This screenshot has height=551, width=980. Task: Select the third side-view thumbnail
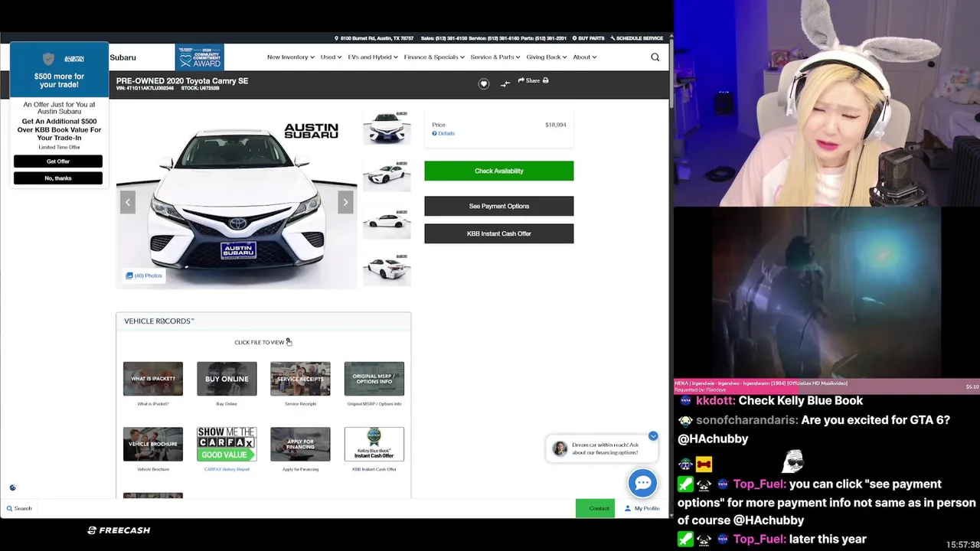coord(387,223)
